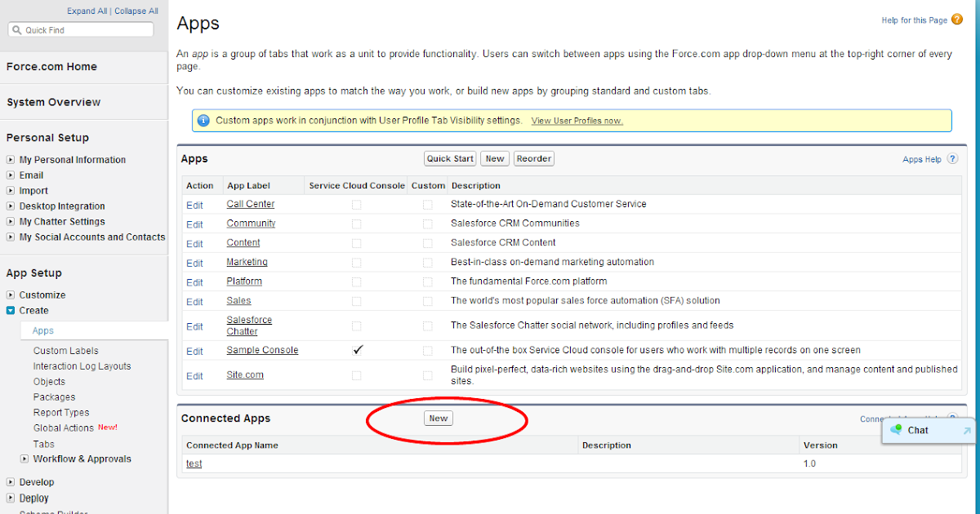980x514 pixels.
Task: Toggle Service Cloud Console checkbox for Call Center
Action: [x=356, y=205]
